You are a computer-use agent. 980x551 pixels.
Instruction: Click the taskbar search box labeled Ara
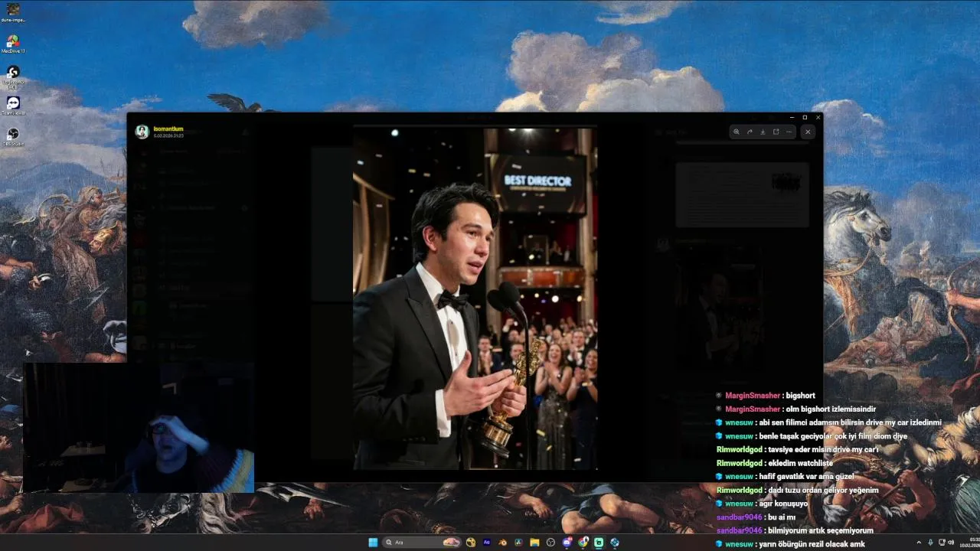422,543
